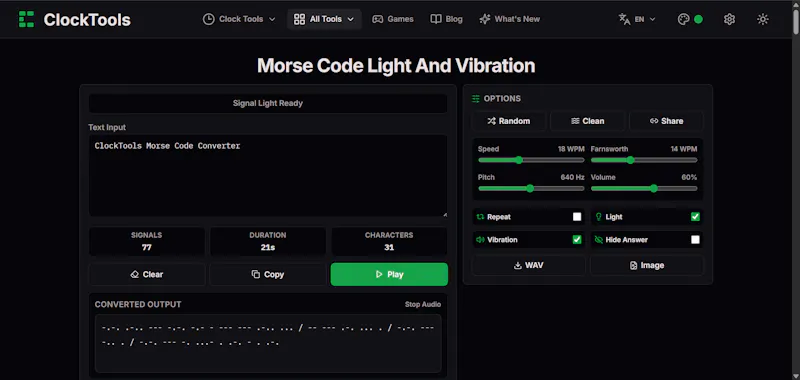Viewport: 800px width, 380px height.
Task: Click the 18 WPM speed value
Action: pos(571,149)
